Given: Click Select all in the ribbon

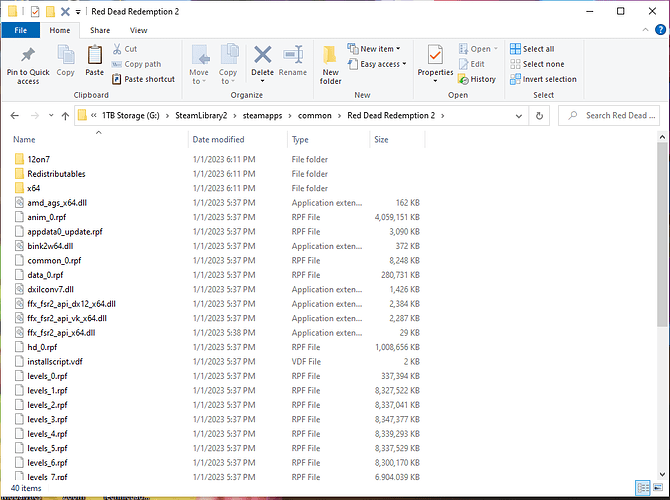Looking at the screenshot, I should pyautogui.click(x=531, y=48).
